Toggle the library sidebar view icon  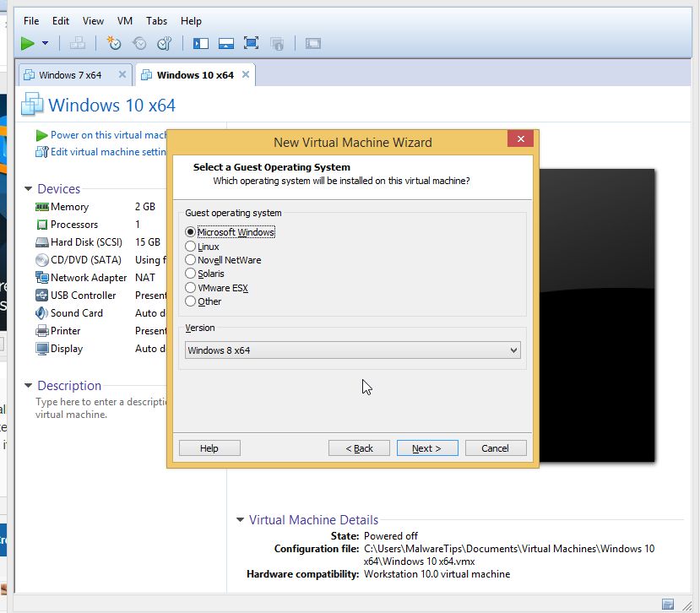click(201, 43)
